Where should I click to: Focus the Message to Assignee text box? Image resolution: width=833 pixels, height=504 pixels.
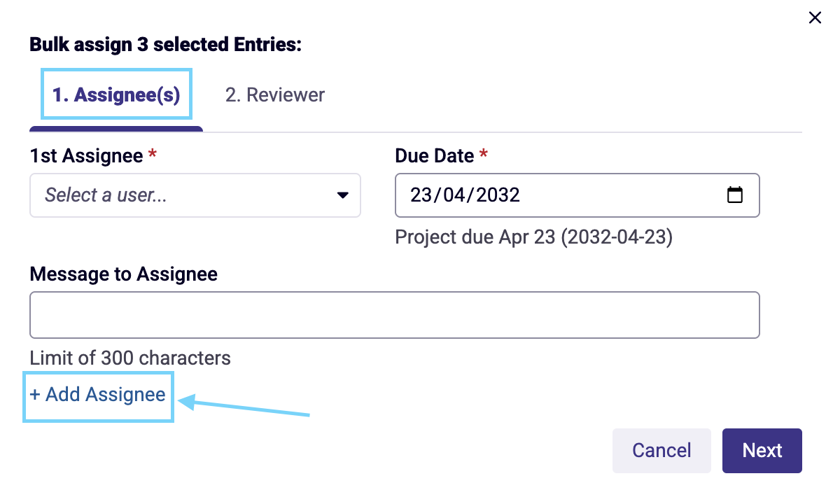[395, 315]
